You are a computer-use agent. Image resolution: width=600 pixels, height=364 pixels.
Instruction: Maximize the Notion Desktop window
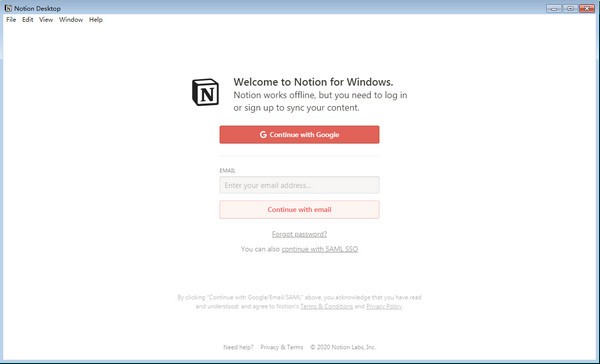click(x=570, y=8)
